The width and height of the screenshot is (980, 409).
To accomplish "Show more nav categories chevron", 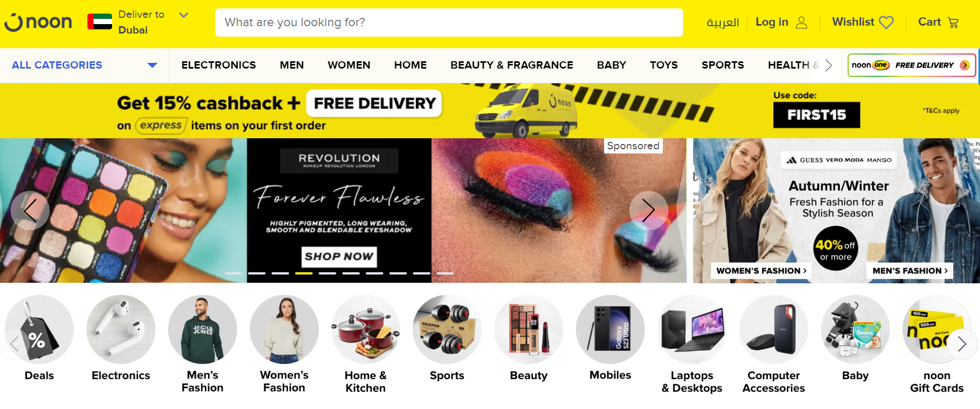I will (828, 65).
